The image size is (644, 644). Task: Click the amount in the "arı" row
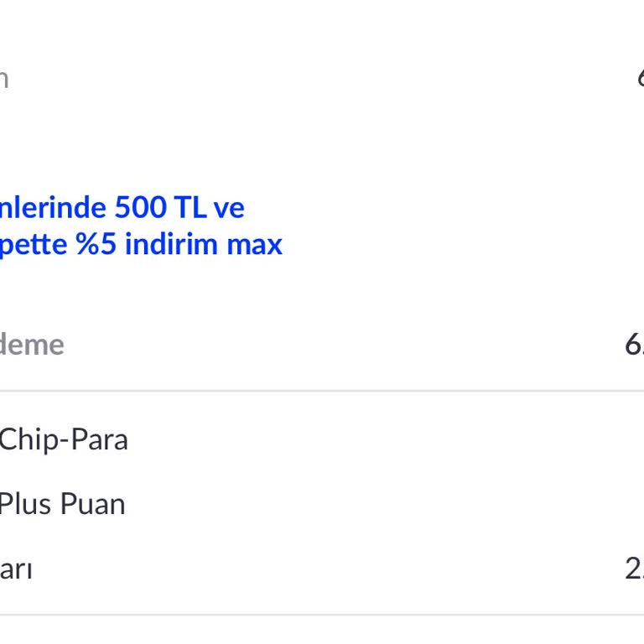tap(635, 569)
